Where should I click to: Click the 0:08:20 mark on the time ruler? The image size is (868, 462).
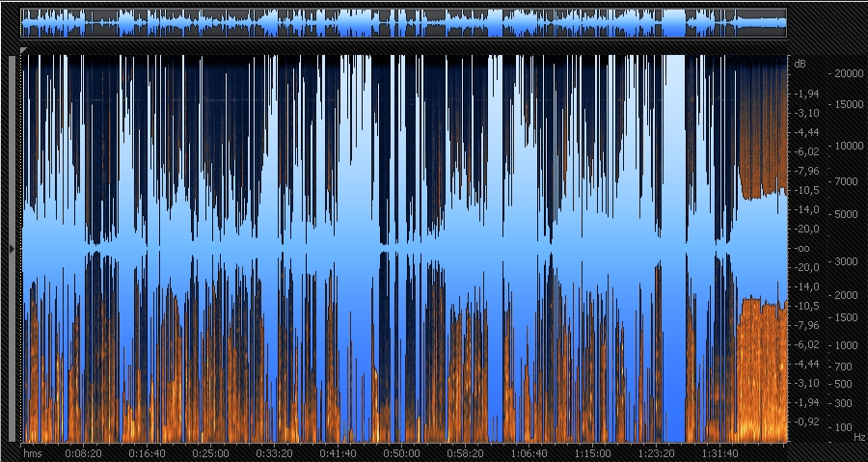click(83, 453)
